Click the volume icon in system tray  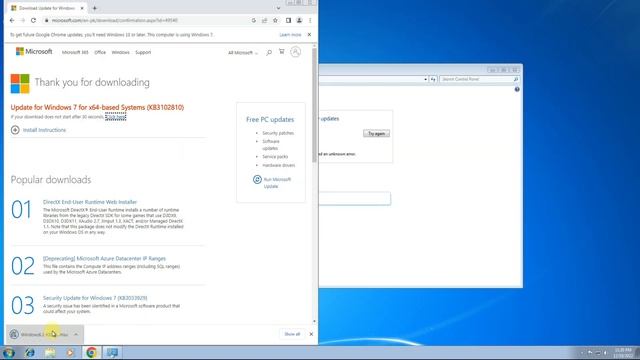606,353
